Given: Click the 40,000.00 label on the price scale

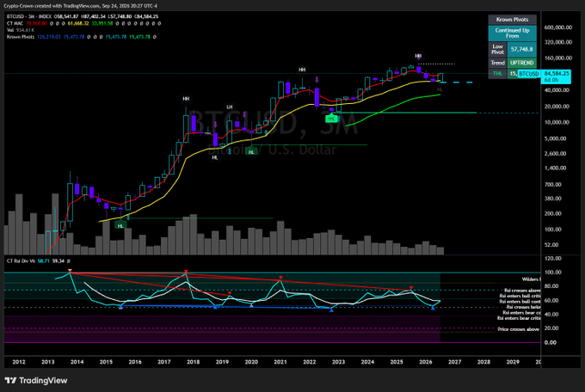Looking at the screenshot, I should (557, 90).
